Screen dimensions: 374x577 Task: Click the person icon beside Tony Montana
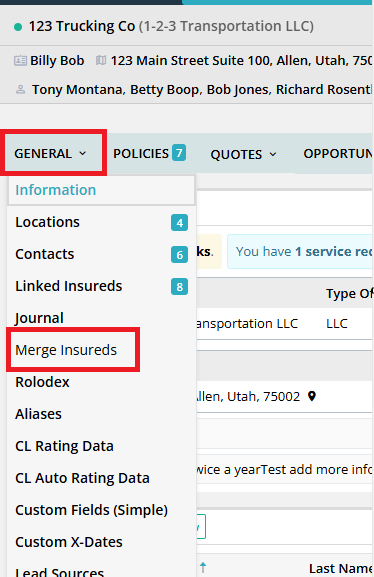coord(21,89)
